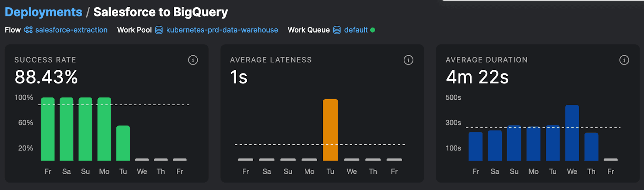
Task: Select the Saturday average duration bar
Action: pyautogui.click(x=495, y=146)
